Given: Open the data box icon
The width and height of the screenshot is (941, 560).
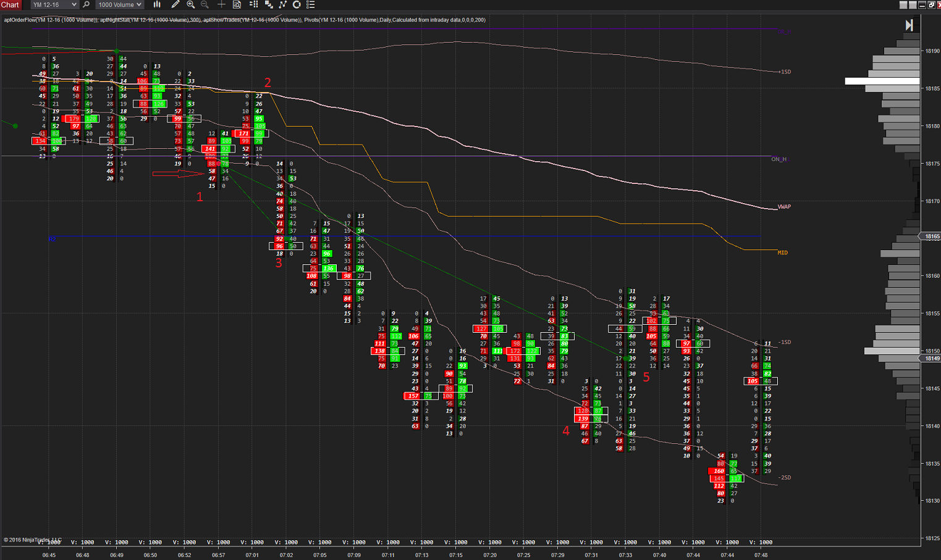Looking at the screenshot, I should 237,5.
